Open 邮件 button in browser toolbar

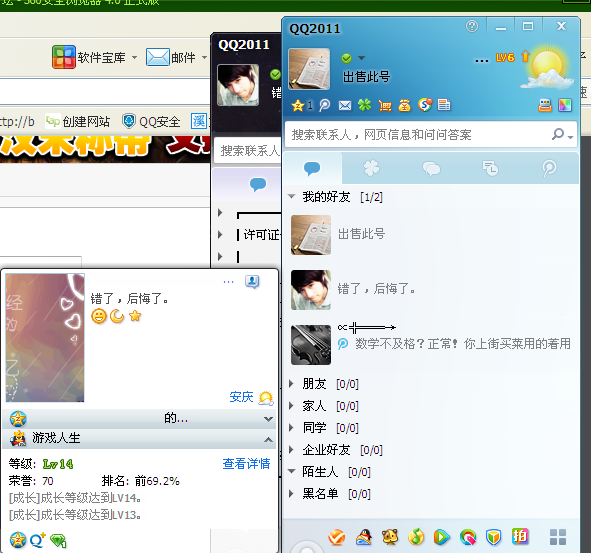171,57
